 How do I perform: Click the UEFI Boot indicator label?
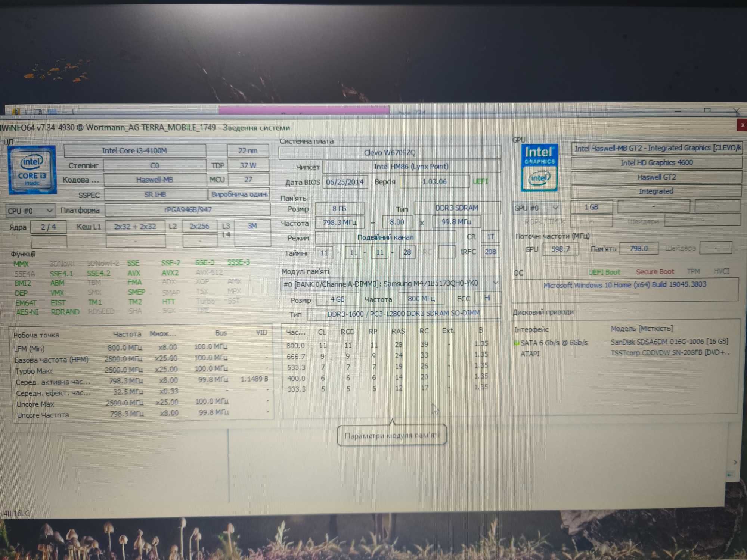[604, 272]
